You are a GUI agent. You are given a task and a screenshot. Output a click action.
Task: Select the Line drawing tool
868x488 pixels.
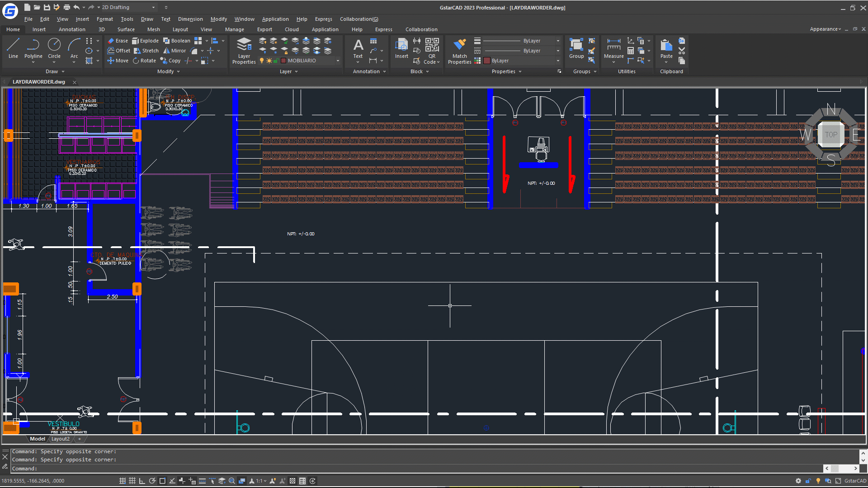[13, 47]
